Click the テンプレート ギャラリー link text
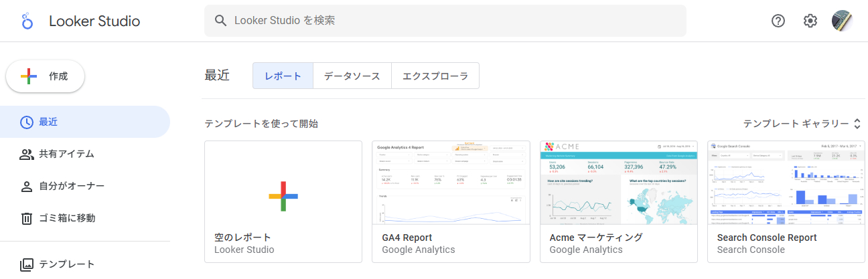This screenshot has height=279, width=868. point(796,124)
